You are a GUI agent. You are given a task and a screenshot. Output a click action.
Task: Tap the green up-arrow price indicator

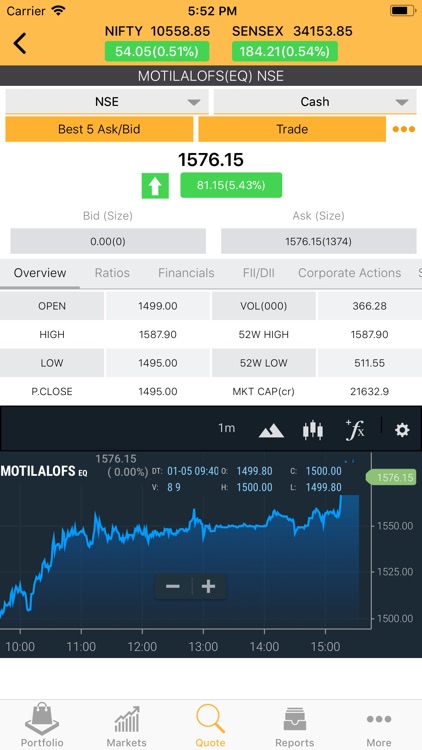coord(155,186)
